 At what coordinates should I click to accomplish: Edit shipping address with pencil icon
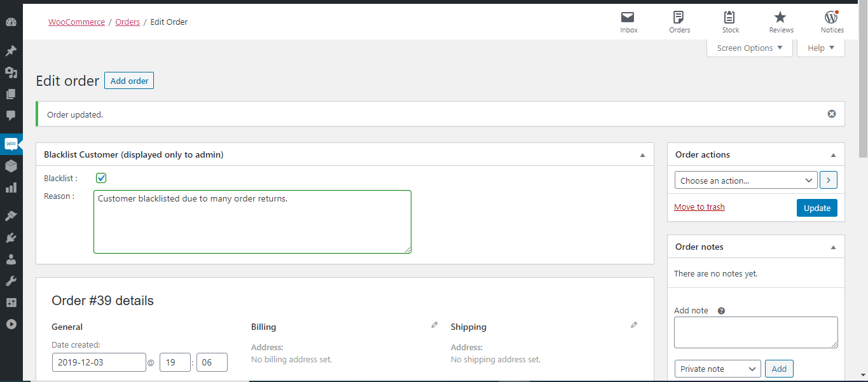tap(634, 325)
